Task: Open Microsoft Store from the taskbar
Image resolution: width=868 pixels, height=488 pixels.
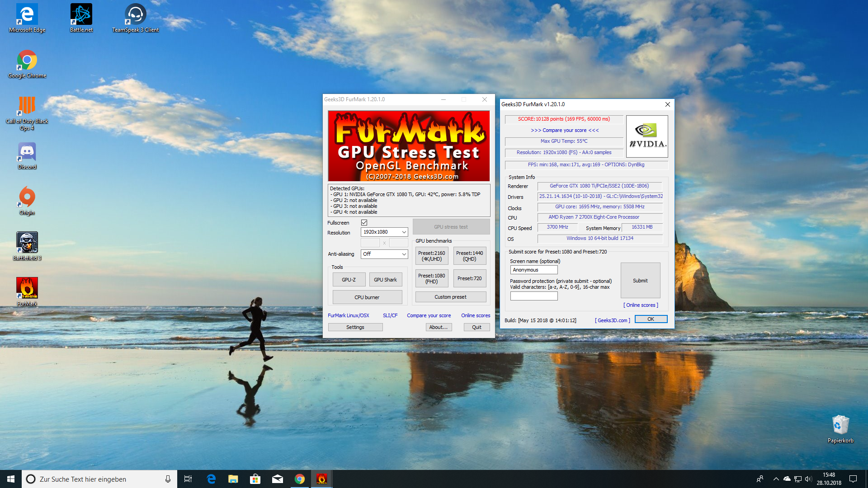Action: 255,479
